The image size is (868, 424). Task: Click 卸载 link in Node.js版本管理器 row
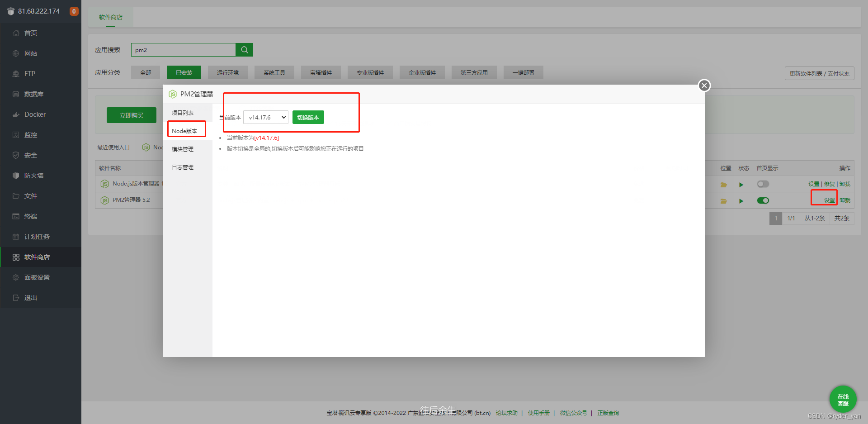pos(845,184)
